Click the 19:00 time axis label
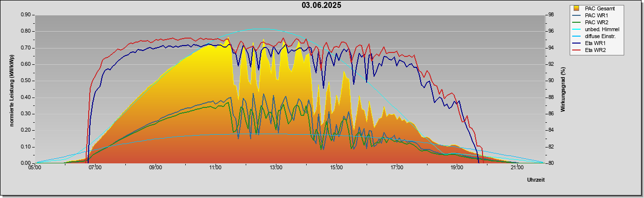The width and height of the screenshot is (644, 198). point(457,168)
